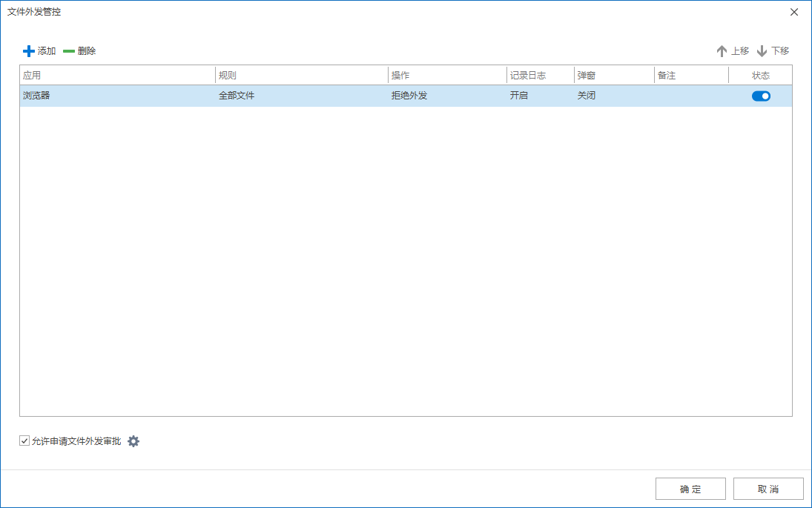
Task: Uncheck 允许申请文件外发审批 checkbox
Action: pyautogui.click(x=24, y=441)
